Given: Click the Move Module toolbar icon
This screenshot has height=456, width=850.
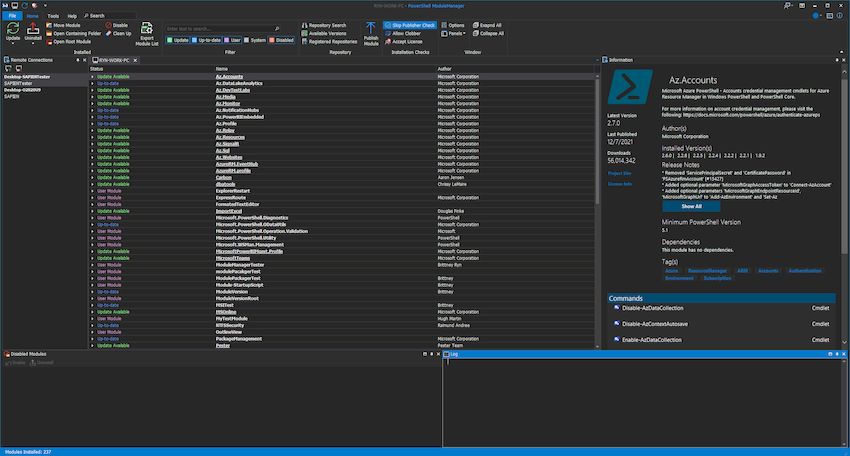Looking at the screenshot, I should [49, 25].
